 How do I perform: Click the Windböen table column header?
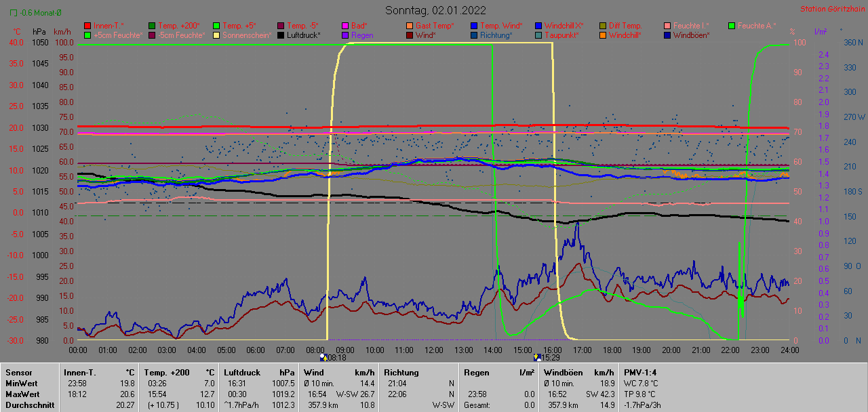[562, 373]
